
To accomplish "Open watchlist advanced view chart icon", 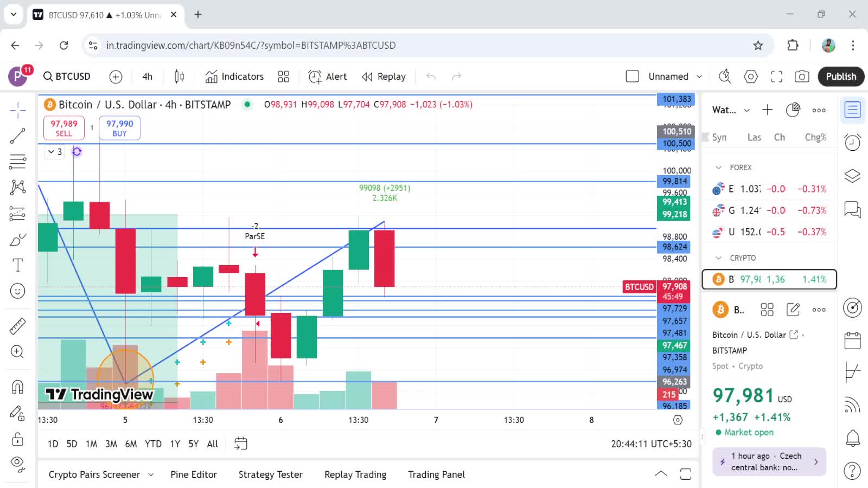I will [x=793, y=110].
